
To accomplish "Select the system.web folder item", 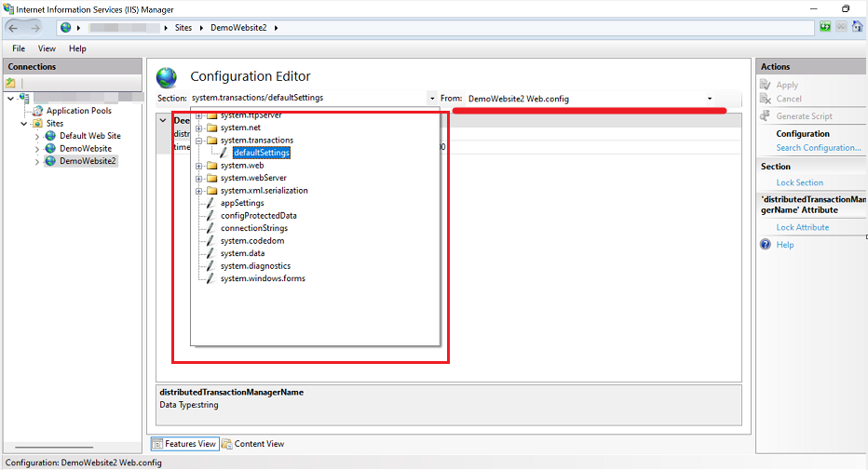I will (242, 166).
